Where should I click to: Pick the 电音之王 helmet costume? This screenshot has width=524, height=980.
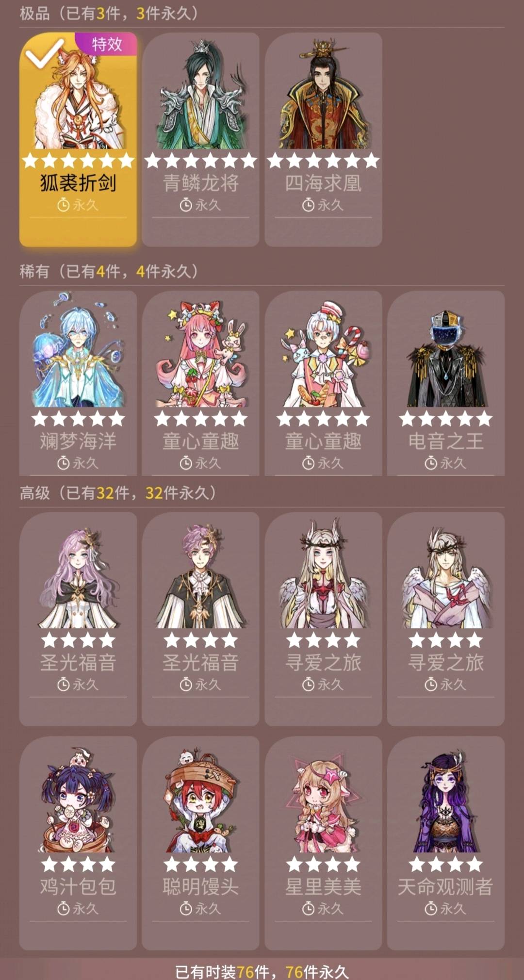pos(445,383)
